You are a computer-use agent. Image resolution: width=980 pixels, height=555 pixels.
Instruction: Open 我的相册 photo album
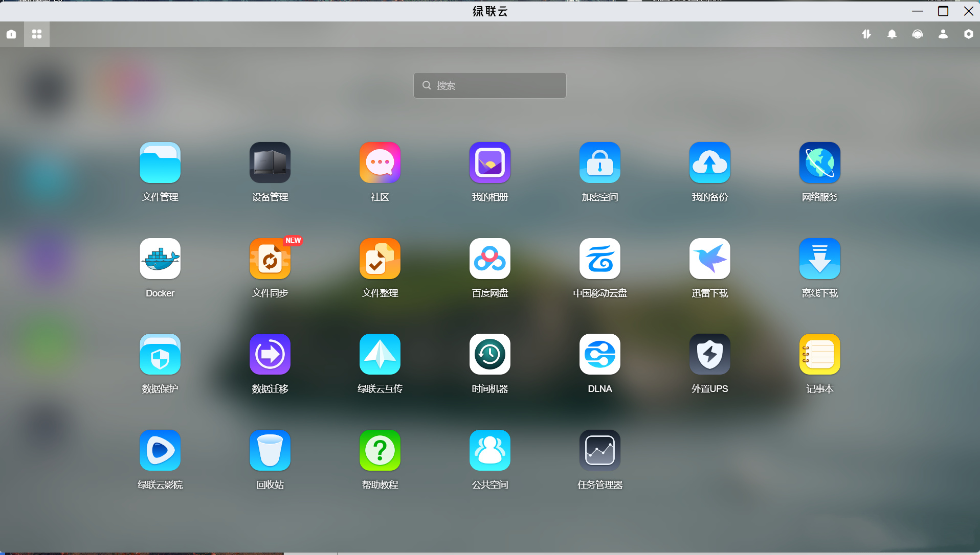490,163
